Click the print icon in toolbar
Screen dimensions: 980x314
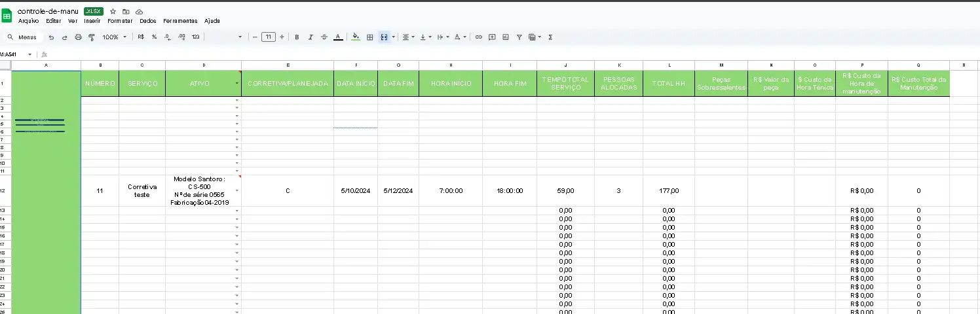tap(79, 37)
